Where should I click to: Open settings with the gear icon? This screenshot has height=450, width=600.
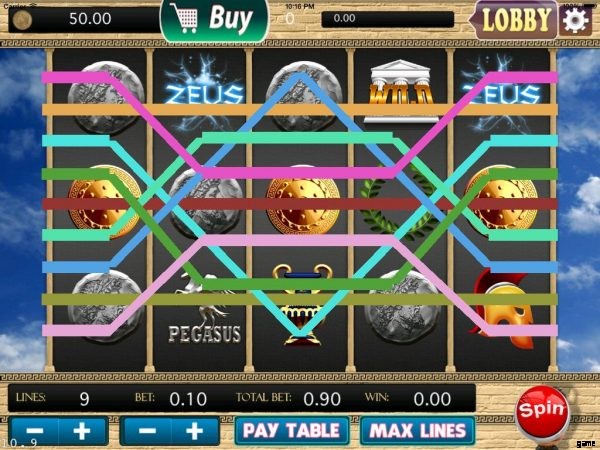pyautogui.click(x=576, y=19)
